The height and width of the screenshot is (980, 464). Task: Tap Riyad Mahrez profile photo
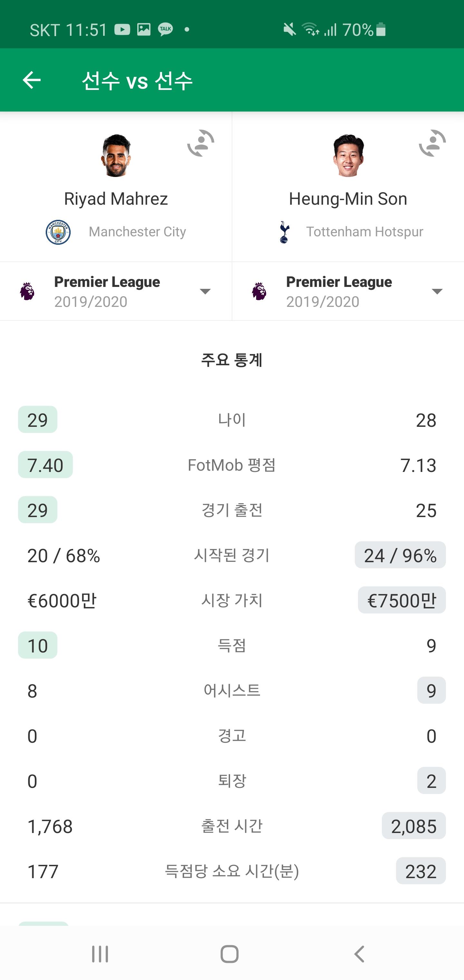(116, 155)
